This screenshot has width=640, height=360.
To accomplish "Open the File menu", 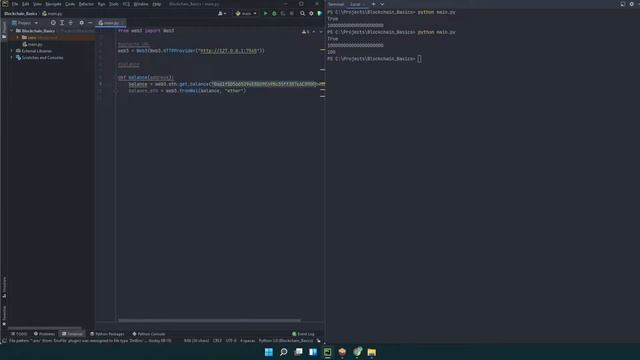I will 15,4.
